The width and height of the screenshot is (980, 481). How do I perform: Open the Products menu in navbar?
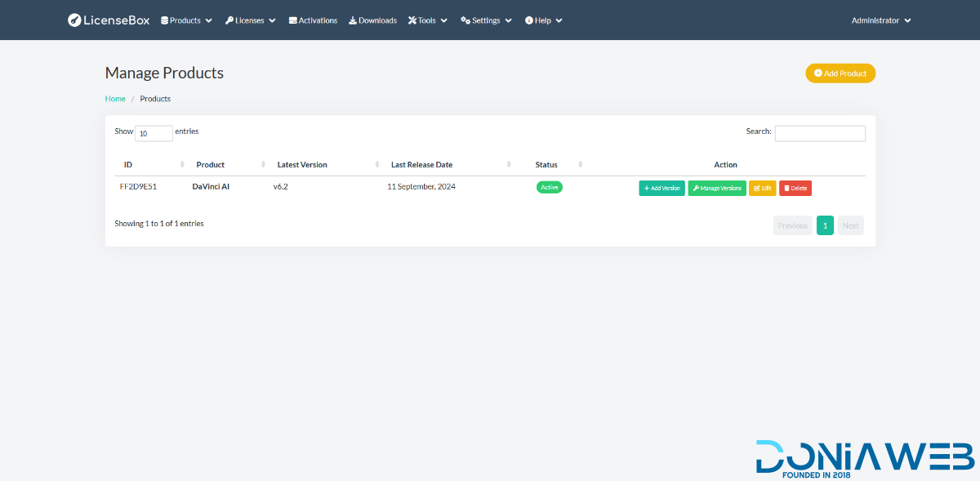coord(186,20)
